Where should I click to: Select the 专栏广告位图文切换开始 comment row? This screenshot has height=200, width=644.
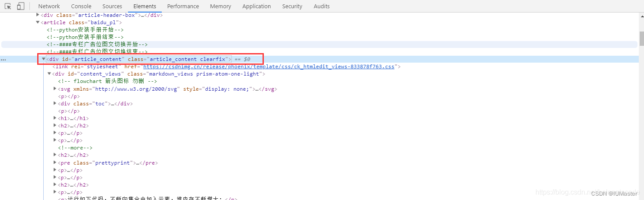click(x=320, y=44)
